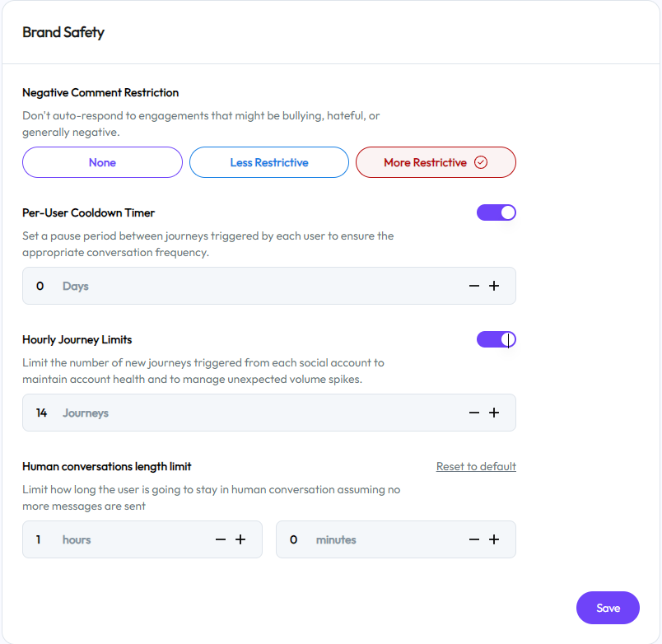Decrease human conversation hours limit
Image resolution: width=662 pixels, height=644 pixels.
click(x=221, y=540)
